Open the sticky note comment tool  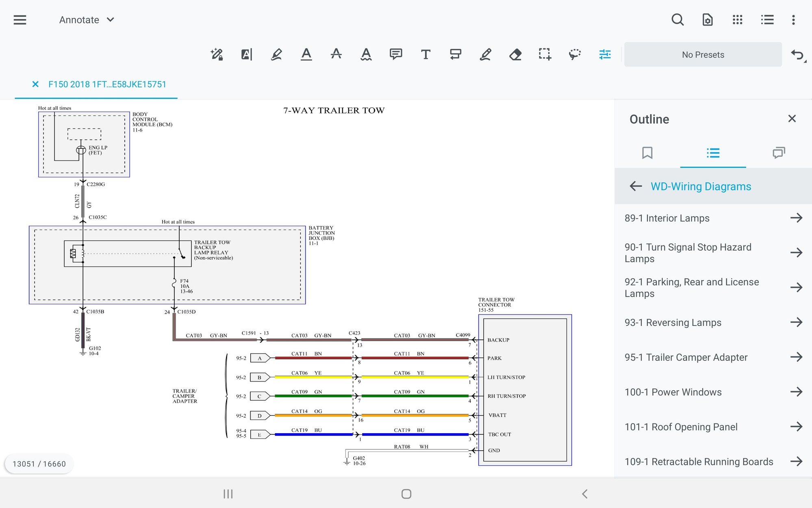(x=395, y=54)
